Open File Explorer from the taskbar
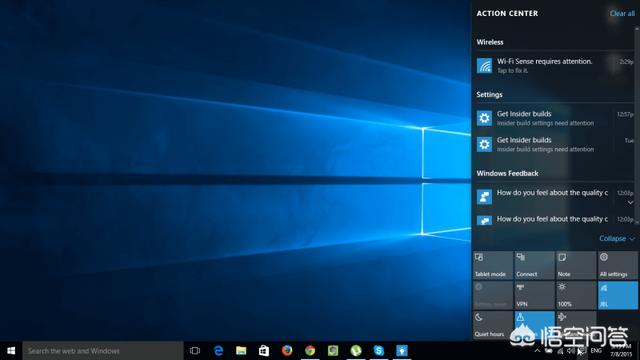Viewport: 640px width, 360px height. coord(241,351)
